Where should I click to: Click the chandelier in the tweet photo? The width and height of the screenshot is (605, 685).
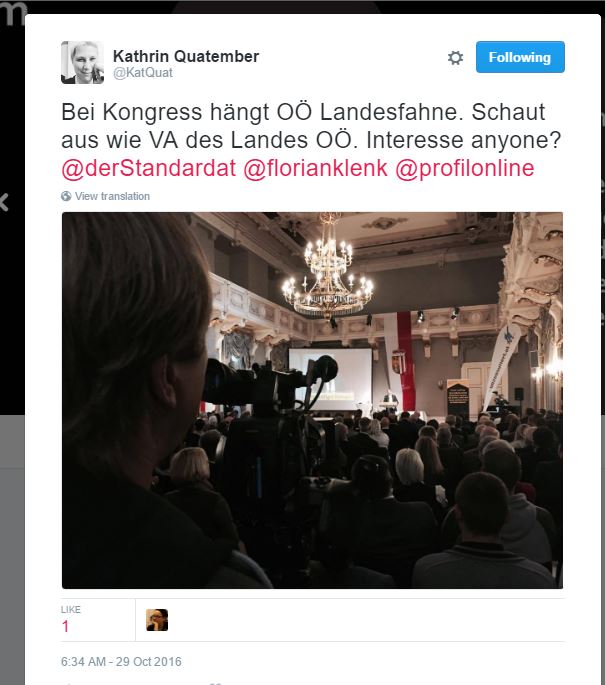point(328,271)
